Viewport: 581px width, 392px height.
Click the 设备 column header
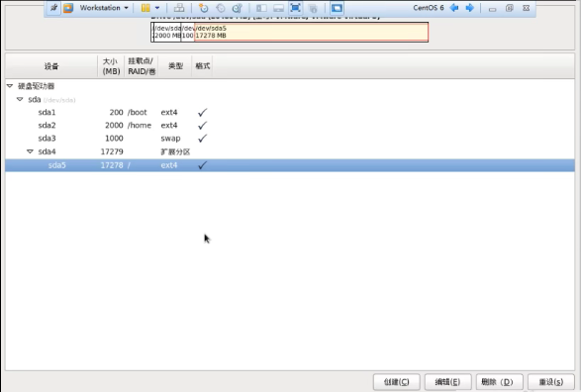(x=51, y=66)
